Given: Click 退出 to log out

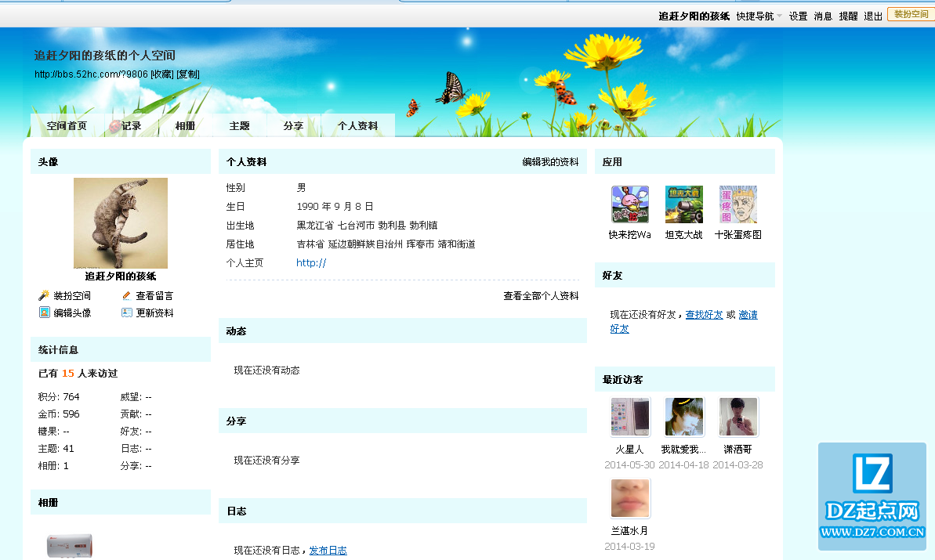Looking at the screenshot, I should pos(872,16).
